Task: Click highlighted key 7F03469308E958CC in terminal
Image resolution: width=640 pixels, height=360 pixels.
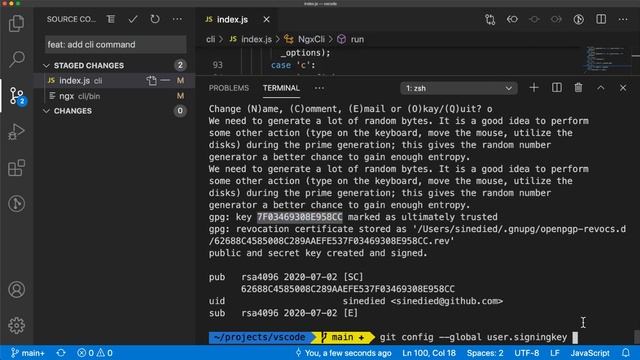Action: click(300, 217)
